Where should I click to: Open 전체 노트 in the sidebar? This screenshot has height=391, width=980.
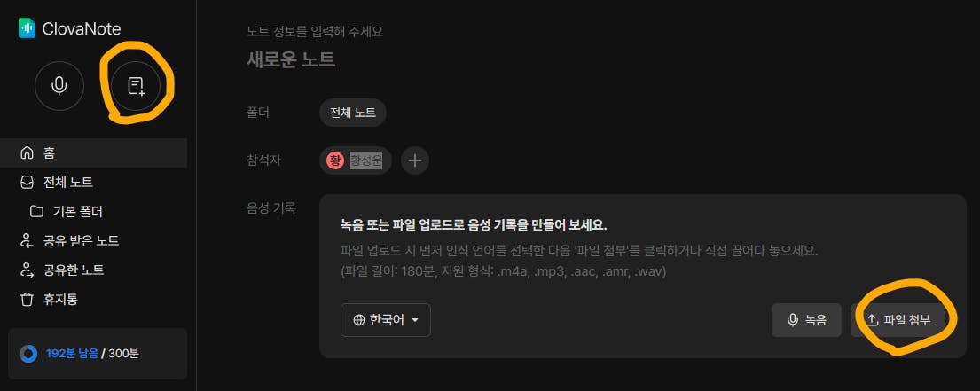[x=94, y=183]
